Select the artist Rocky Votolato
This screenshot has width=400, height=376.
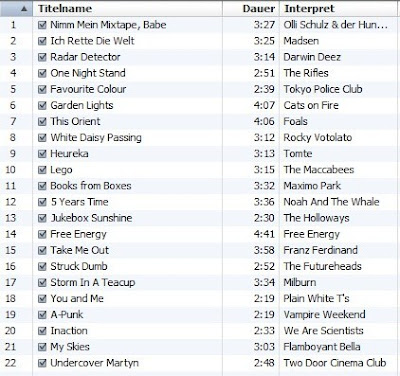tap(318, 138)
